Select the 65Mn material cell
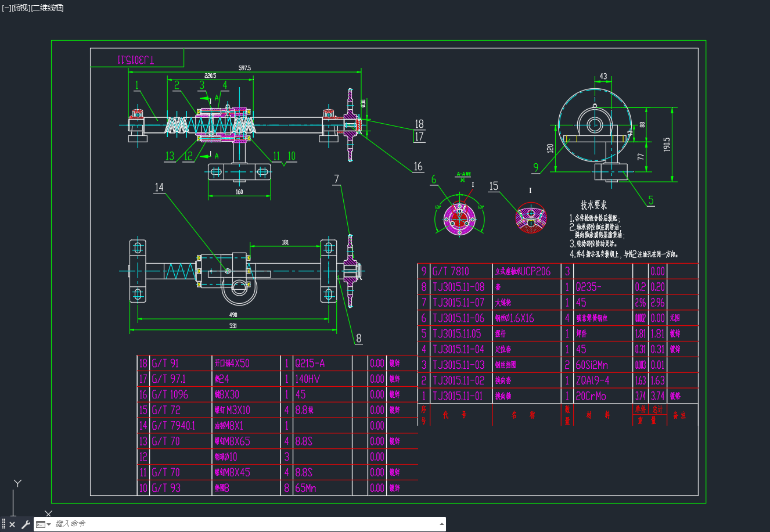Screen dimensions: 770x532 [305, 488]
